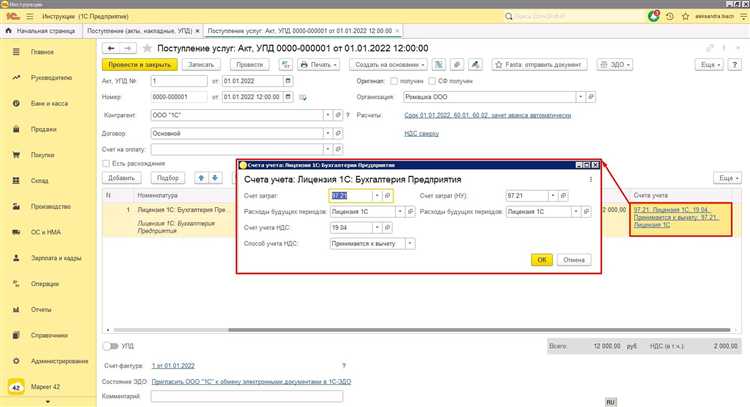Image resolution: width=750 pixels, height=407 pixels.
Task: Go forward with the right arrow button
Action: (128, 48)
